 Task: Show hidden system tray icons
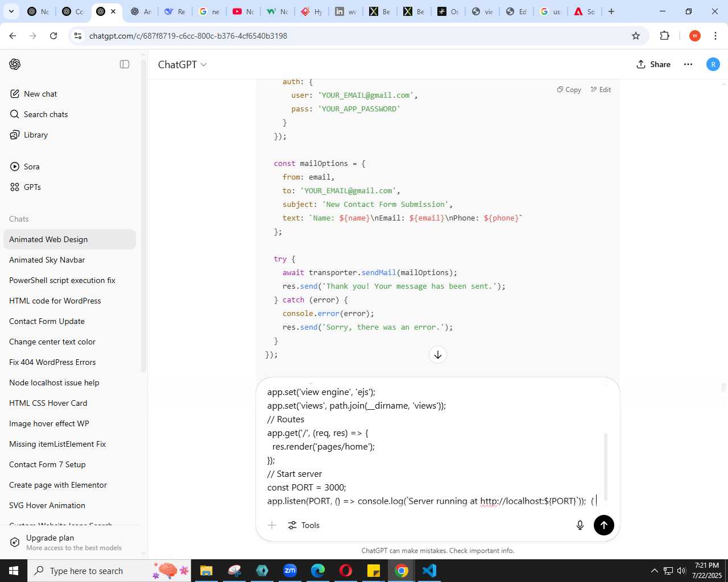click(x=654, y=571)
